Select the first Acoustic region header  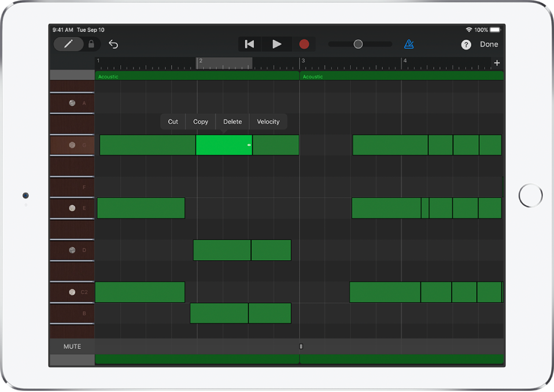pos(197,76)
